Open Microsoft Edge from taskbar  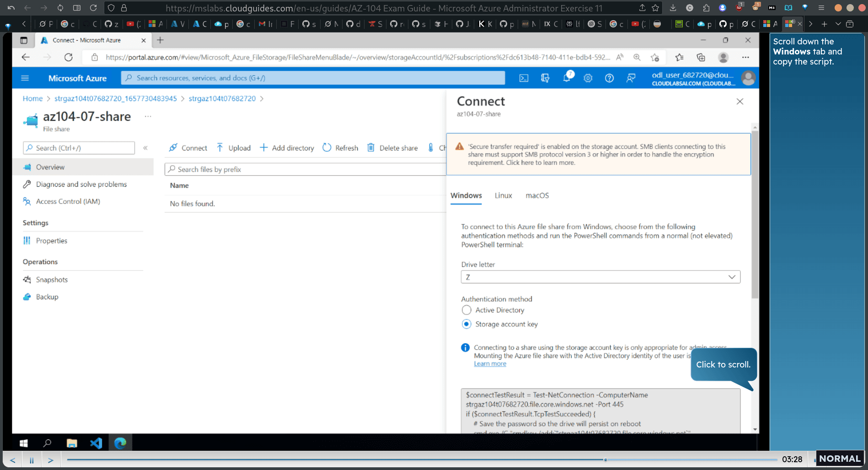(120, 443)
